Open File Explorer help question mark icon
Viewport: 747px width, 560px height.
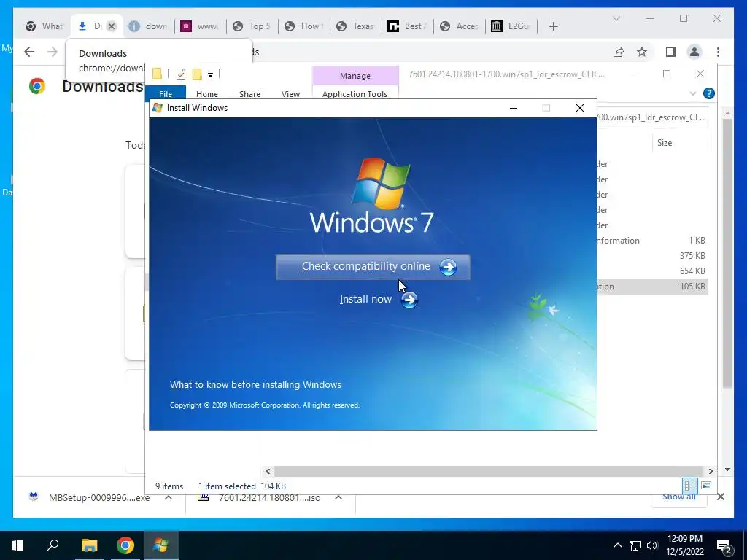point(709,93)
